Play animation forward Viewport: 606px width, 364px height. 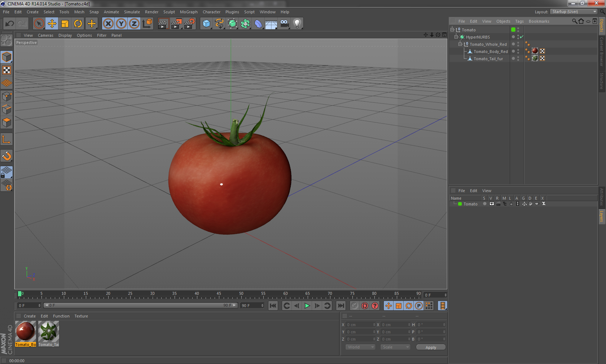[307, 306]
